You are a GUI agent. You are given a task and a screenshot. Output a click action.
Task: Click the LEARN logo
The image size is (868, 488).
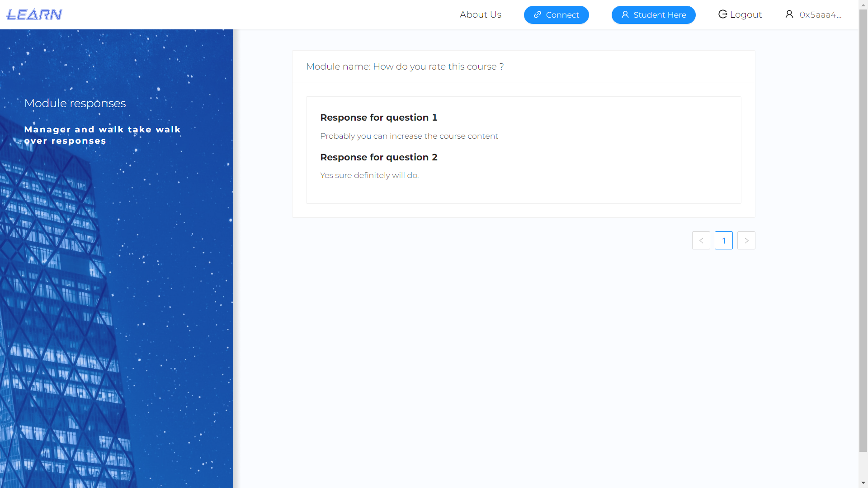[x=34, y=14]
